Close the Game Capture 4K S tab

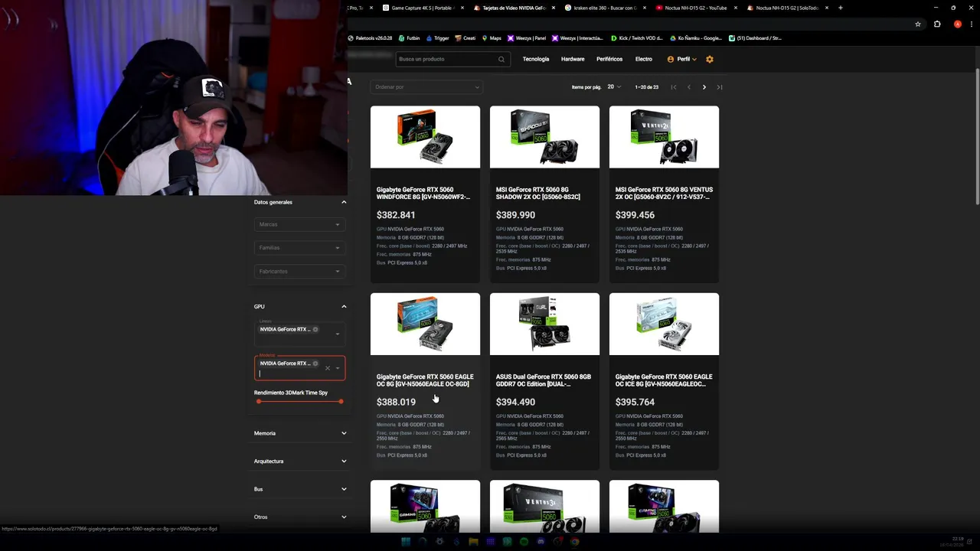pos(462,8)
